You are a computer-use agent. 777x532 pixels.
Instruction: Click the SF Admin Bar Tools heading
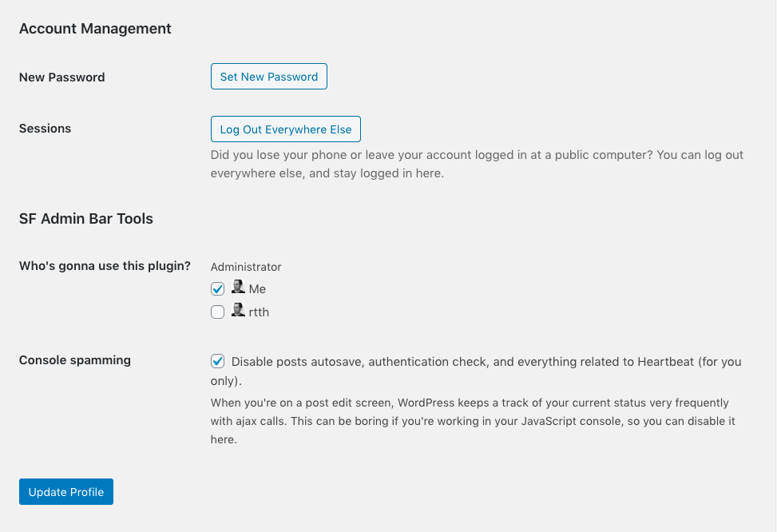point(86,218)
